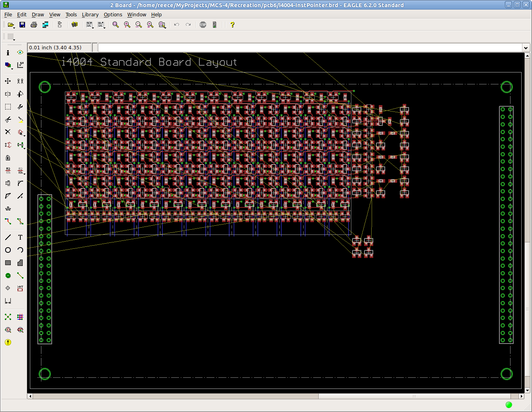Open EAGLE Help

[x=232, y=25]
